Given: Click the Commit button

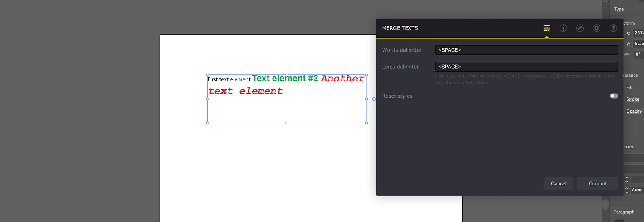Looking at the screenshot, I should point(597,183).
